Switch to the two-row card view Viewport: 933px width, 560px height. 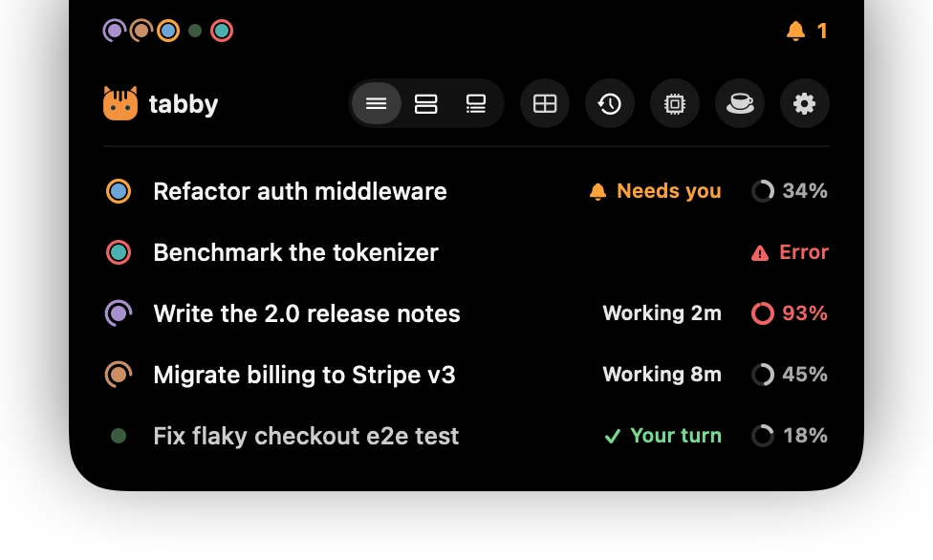pyautogui.click(x=426, y=103)
